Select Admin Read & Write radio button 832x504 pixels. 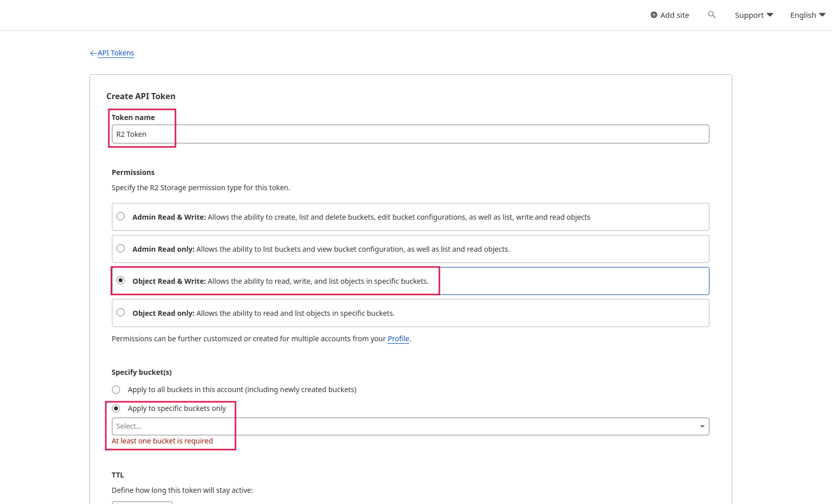[x=121, y=216]
